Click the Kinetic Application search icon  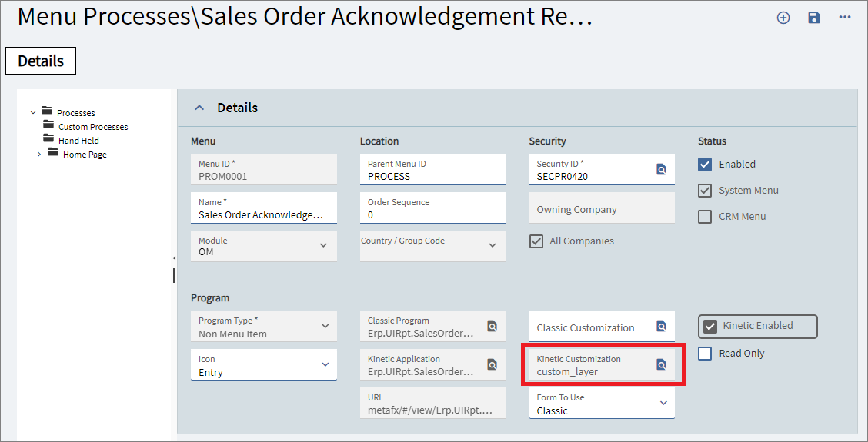click(x=492, y=364)
